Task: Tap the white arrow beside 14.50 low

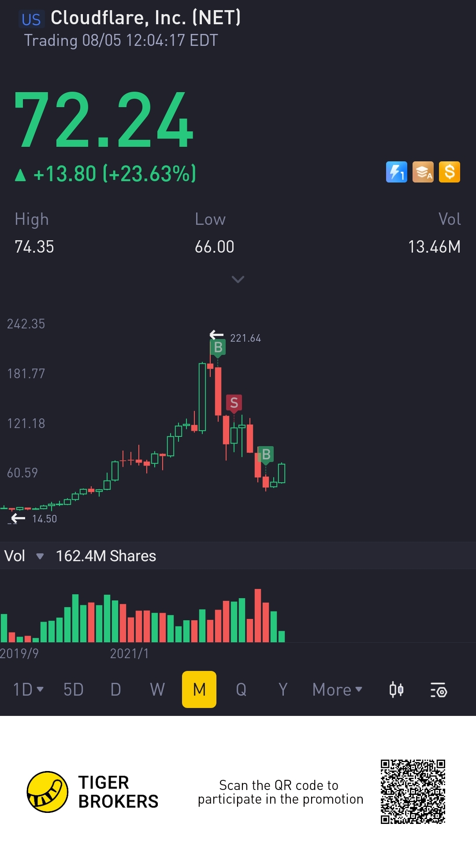Action: tap(18, 518)
